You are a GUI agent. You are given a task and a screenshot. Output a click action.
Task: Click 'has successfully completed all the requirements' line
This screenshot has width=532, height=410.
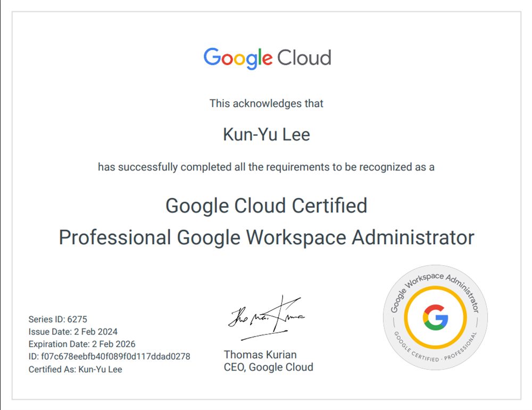(x=266, y=167)
